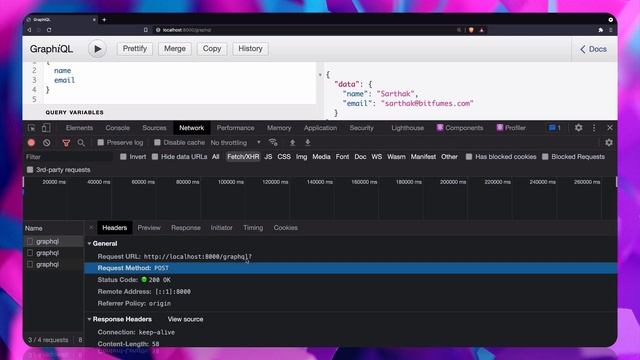Copy the query with Copy button

click(212, 49)
